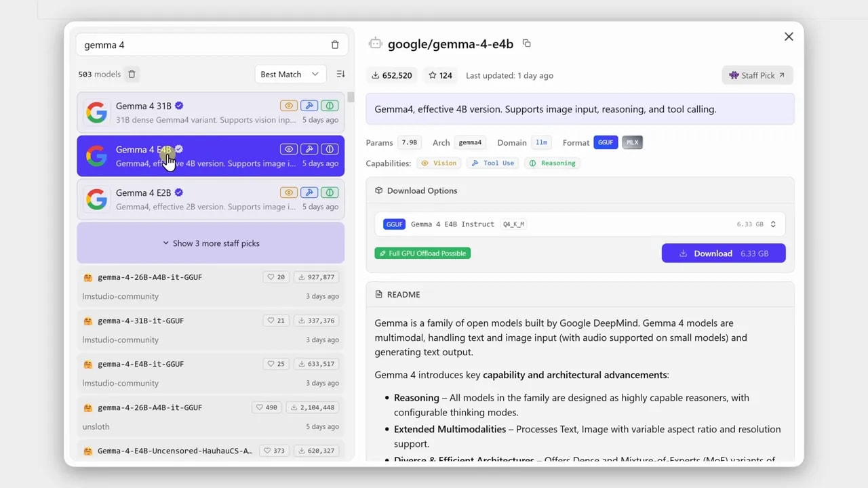This screenshot has height=488, width=868.
Task: Click the vision eye icon on Gemma 4 E4B
Action: pos(289,149)
